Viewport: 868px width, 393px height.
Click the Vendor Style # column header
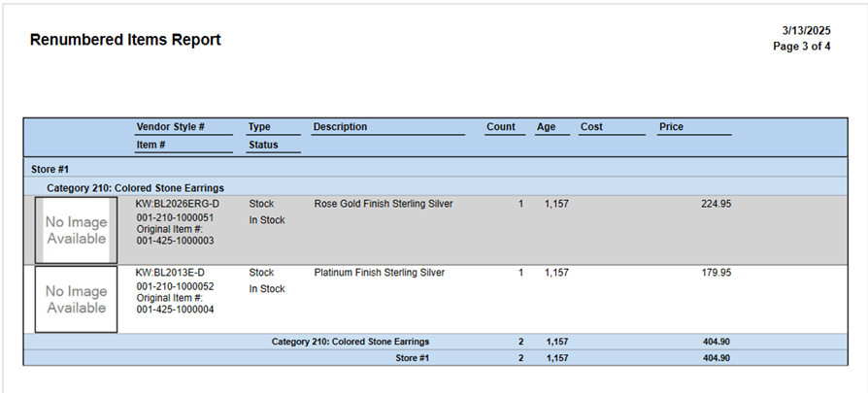170,127
